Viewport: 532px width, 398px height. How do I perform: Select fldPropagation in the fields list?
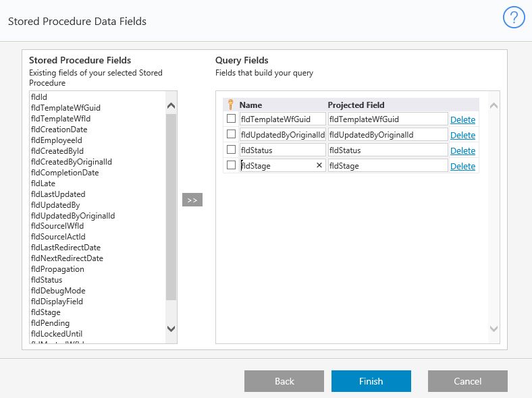[x=58, y=269]
